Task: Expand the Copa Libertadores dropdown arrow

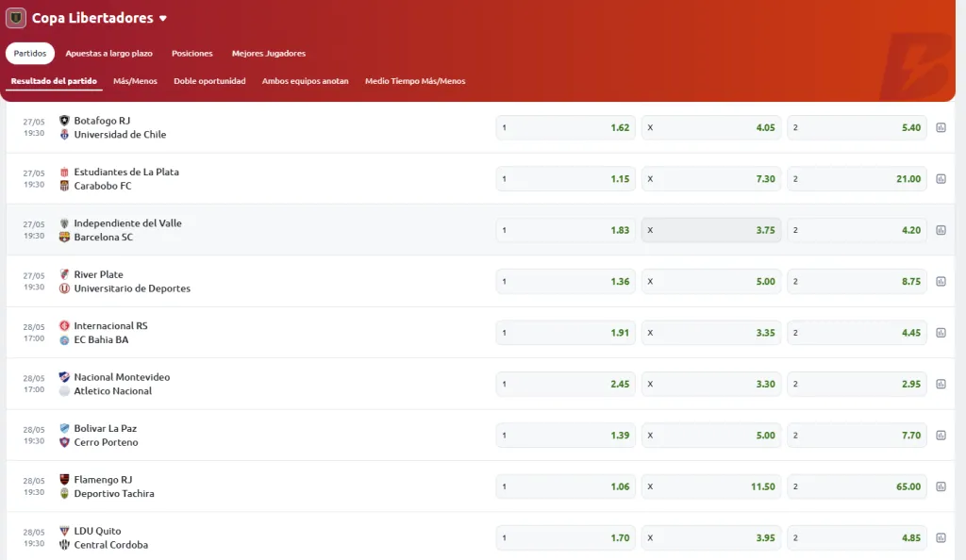Action: coord(163,19)
